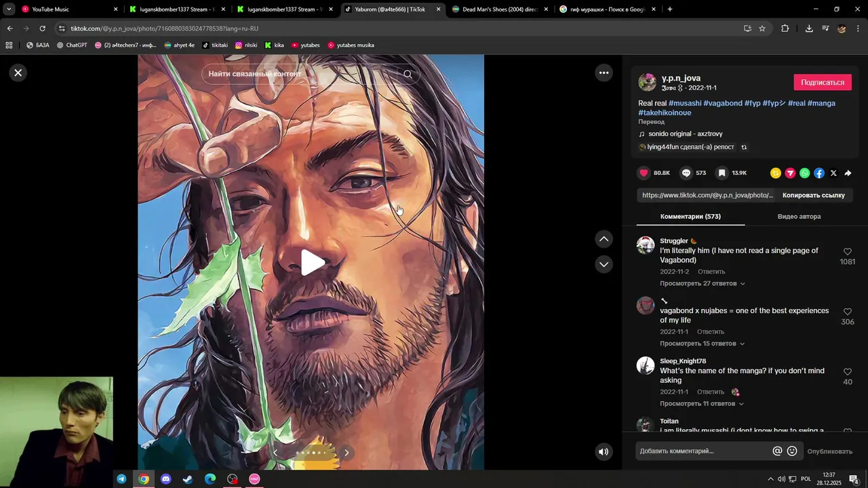The width and height of the screenshot is (868, 488).
Task: Reply to Struggler's comment via Ответить
Action: 711,272
